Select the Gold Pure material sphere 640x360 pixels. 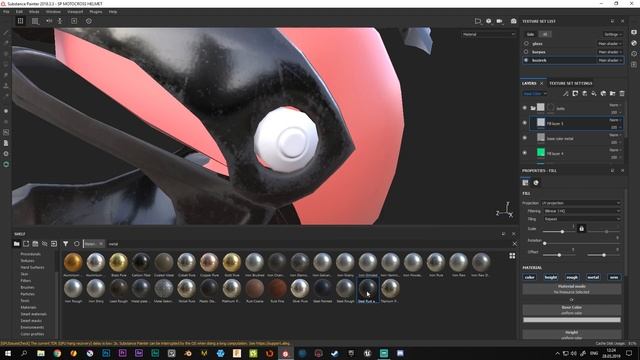tap(232, 262)
